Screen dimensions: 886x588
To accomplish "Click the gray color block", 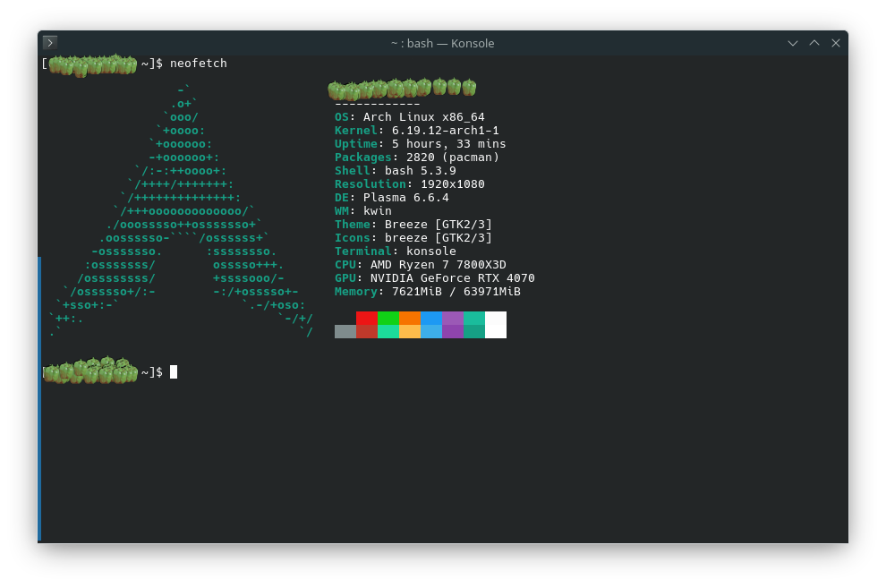I will [x=345, y=331].
